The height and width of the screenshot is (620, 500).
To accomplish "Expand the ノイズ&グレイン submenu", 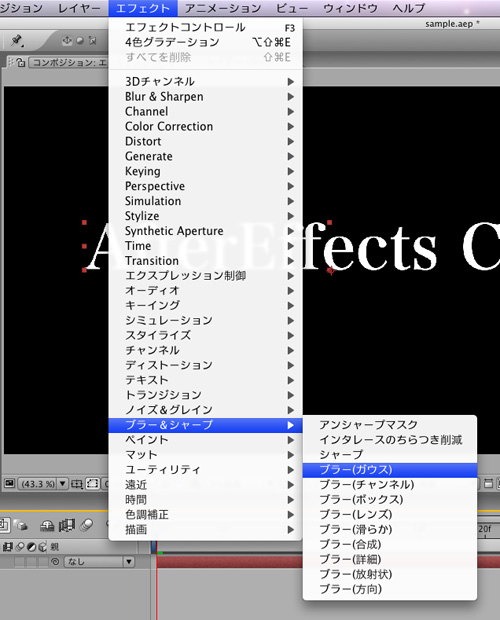I will coord(206,410).
